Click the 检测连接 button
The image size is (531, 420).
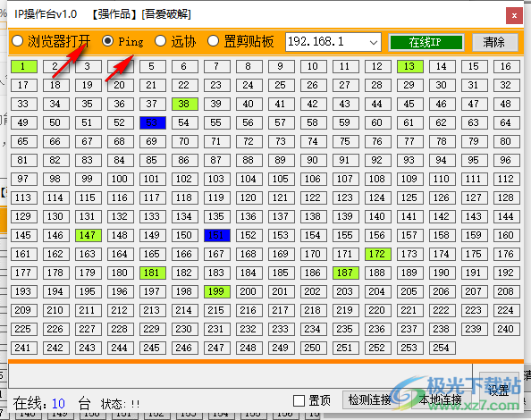370,400
